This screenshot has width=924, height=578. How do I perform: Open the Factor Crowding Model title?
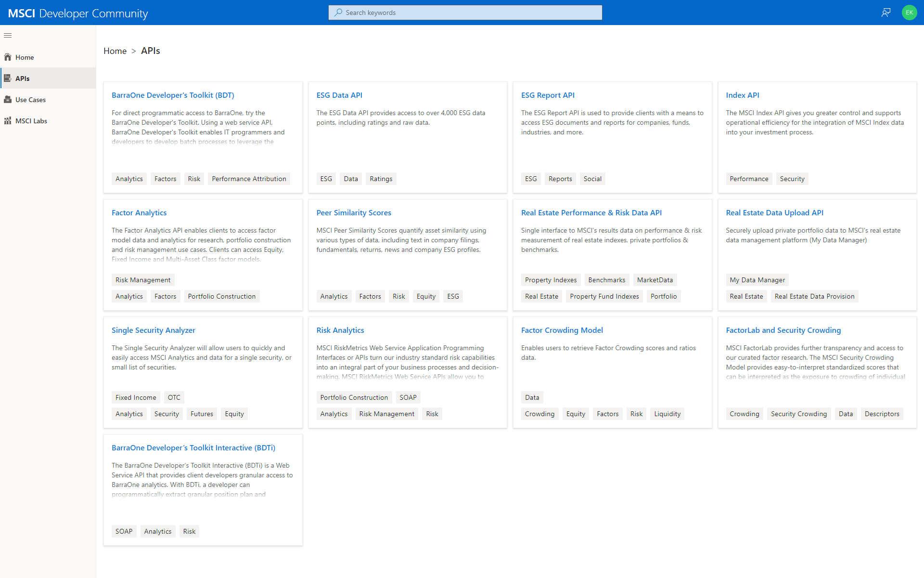point(562,330)
